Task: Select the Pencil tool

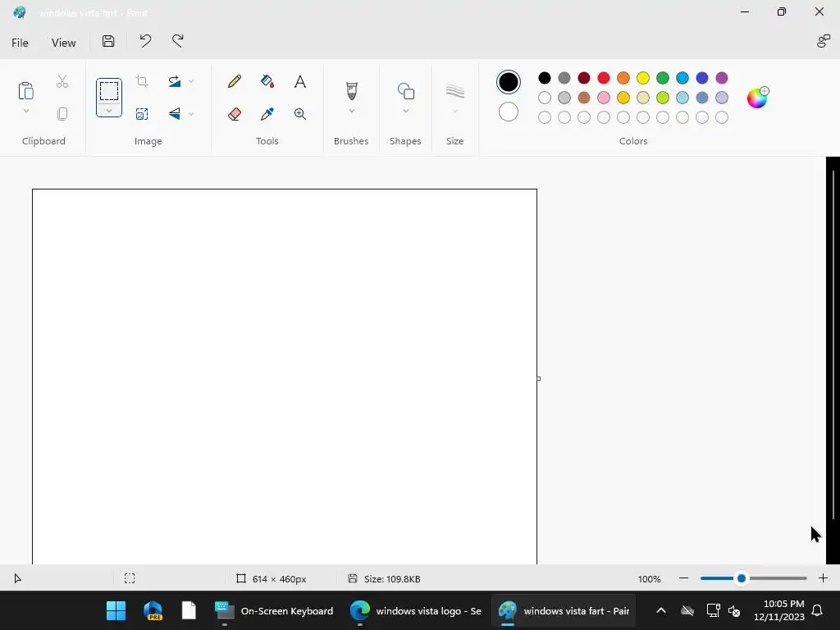Action: pos(235,81)
